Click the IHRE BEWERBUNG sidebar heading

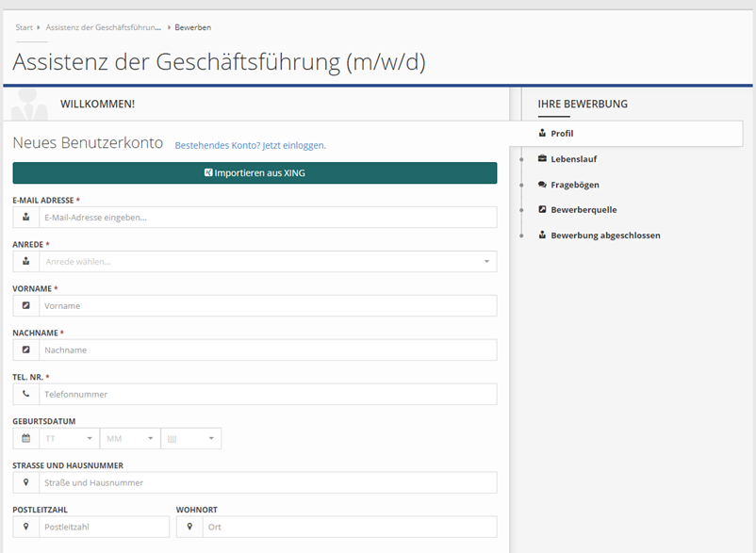click(x=583, y=104)
